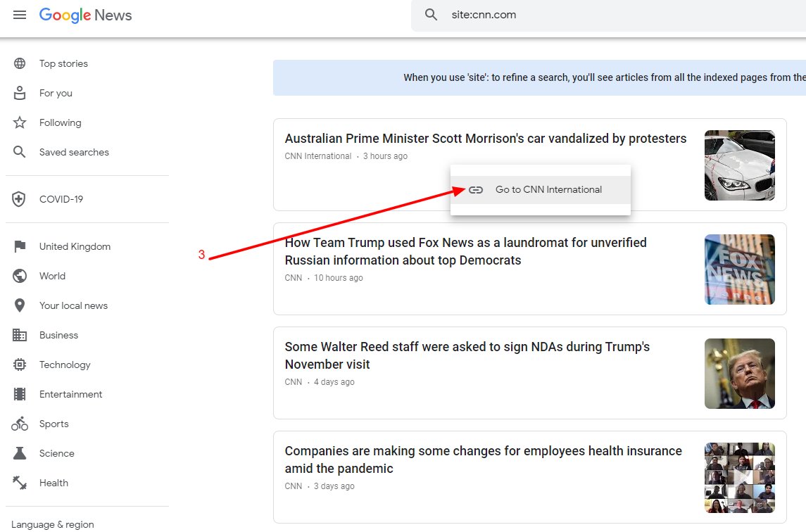Open Team Trump Fox News laundromat headline
Image resolution: width=806 pixels, height=532 pixels.
coord(466,251)
